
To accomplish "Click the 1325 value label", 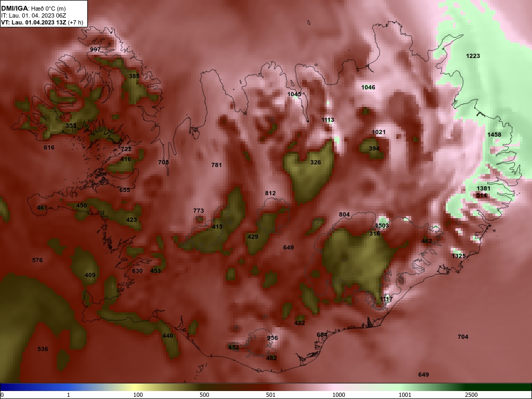I will (459, 256).
